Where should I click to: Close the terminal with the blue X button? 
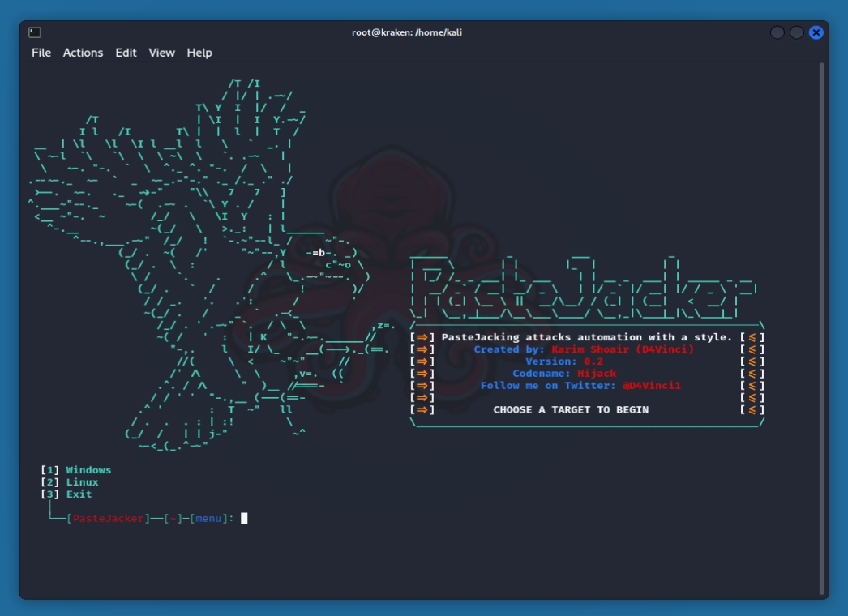click(x=816, y=32)
